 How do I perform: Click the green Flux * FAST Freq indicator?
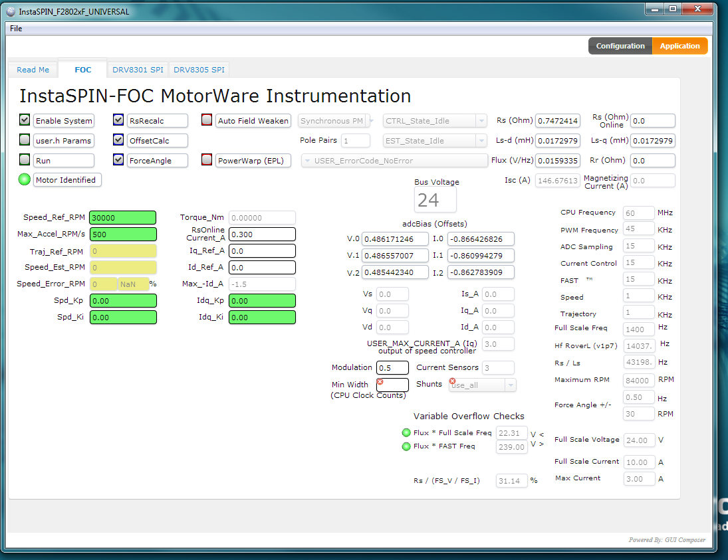(406, 446)
